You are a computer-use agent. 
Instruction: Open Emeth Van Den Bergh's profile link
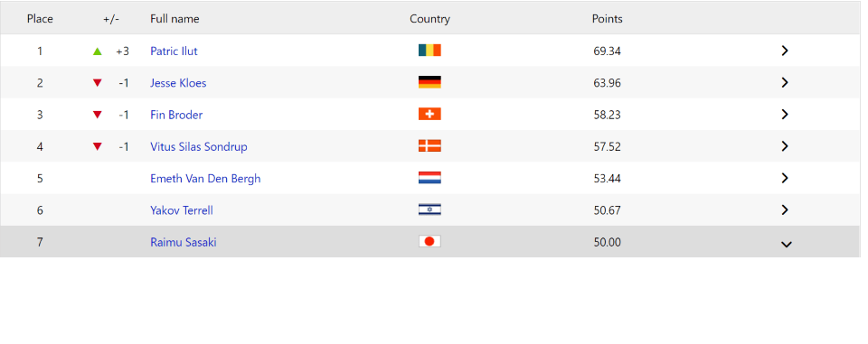point(205,179)
